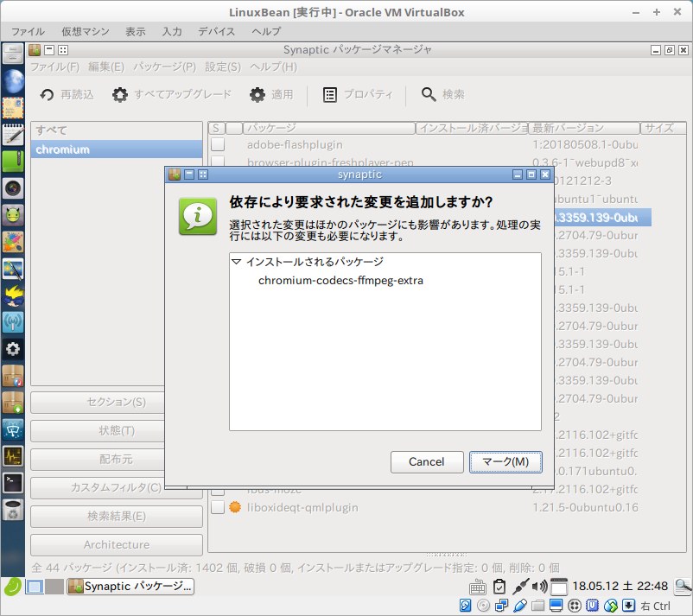The width and height of the screenshot is (693, 616).
Task: Click the 検索結果(E) button
Action: (x=117, y=516)
